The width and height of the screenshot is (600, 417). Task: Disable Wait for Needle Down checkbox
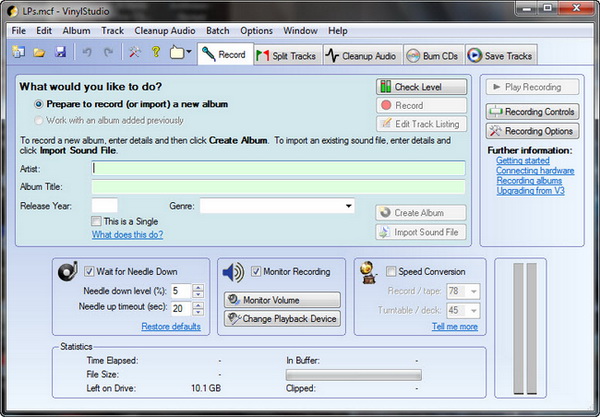(x=90, y=271)
